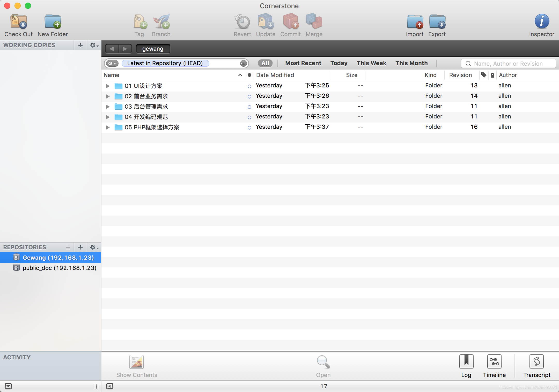Open revision list button in HEAD field
The image size is (559, 392).
(243, 63)
